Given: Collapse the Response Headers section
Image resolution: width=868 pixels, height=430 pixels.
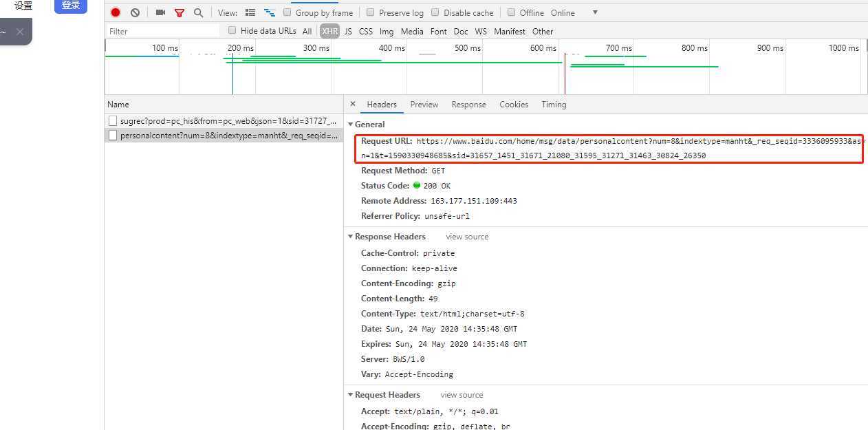Looking at the screenshot, I should click(350, 237).
